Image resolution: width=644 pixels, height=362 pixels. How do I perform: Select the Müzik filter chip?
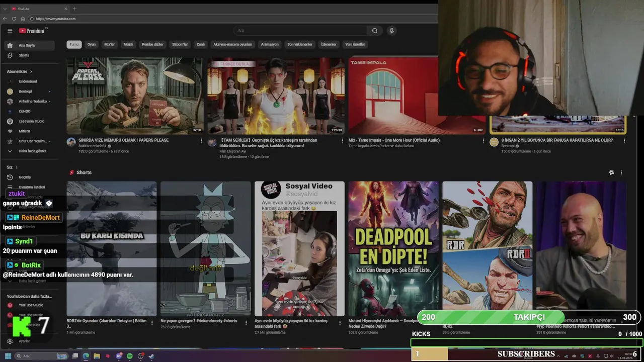click(128, 44)
